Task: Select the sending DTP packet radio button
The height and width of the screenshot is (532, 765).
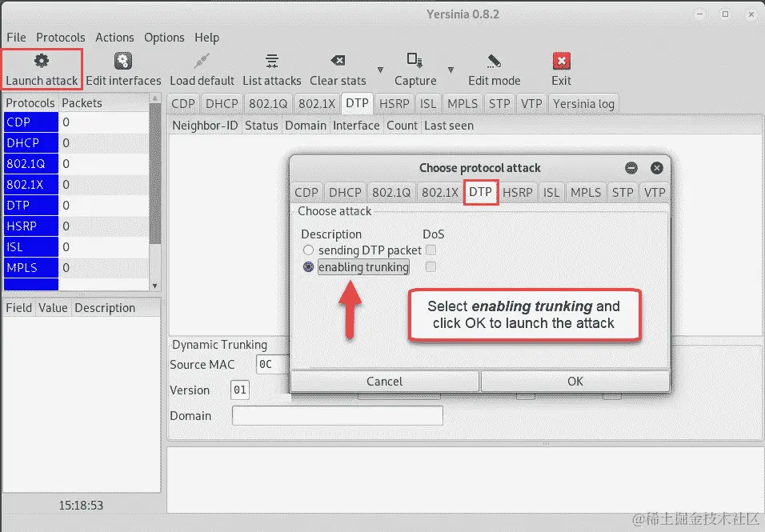Action: (308, 250)
